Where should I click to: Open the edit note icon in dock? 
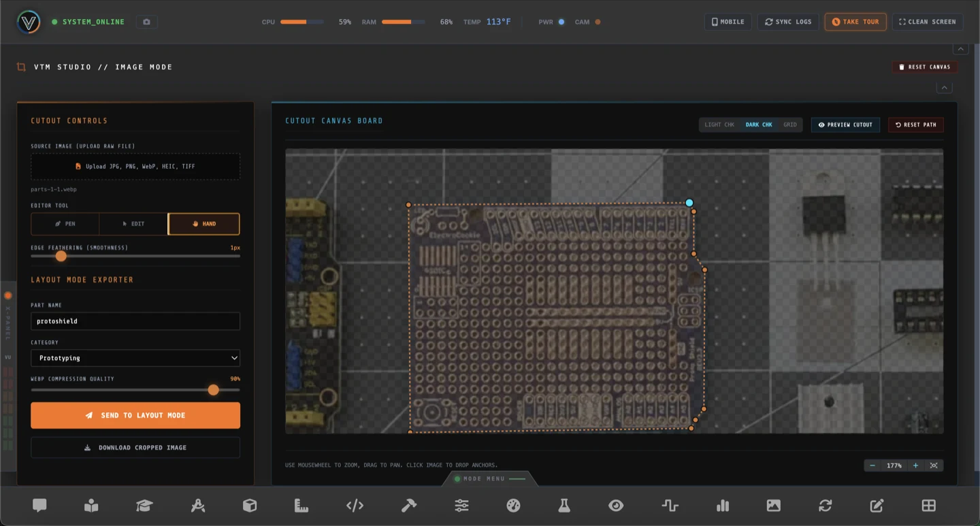[x=877, y=506]
